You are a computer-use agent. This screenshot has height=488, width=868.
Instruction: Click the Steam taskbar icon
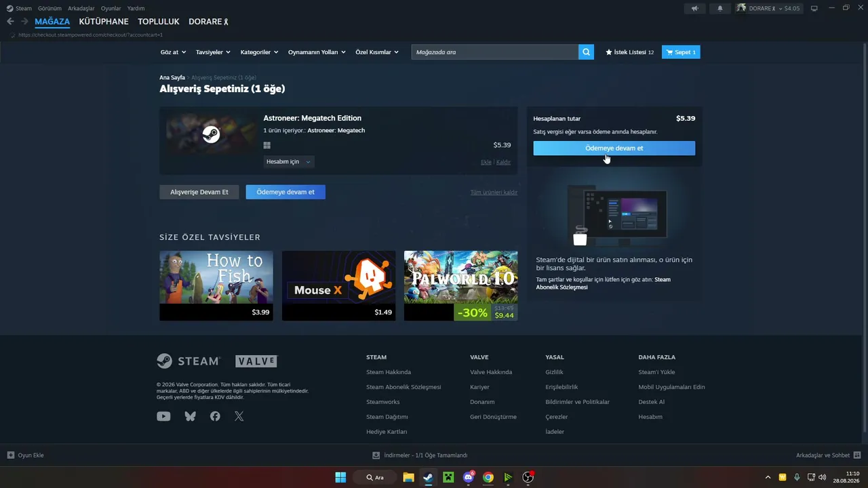[428, 477]
